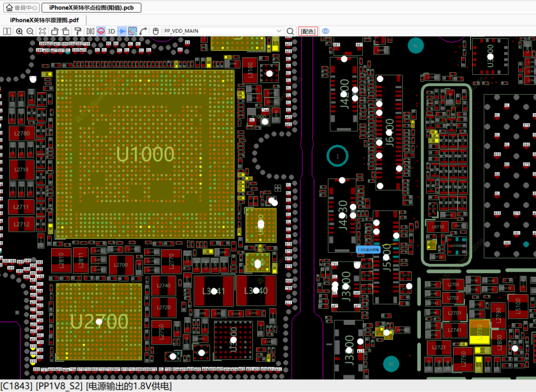Zoom in on the PCB view

[x=19, y=31]
